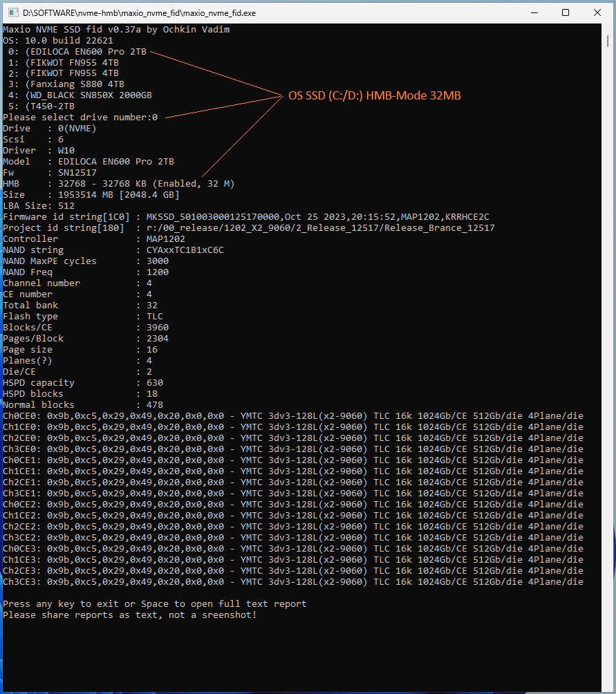Click the Ch3CE2 flash ID row
Image resolution: width=616 pixels, height=694 pixels.
[x=293, y=538]
